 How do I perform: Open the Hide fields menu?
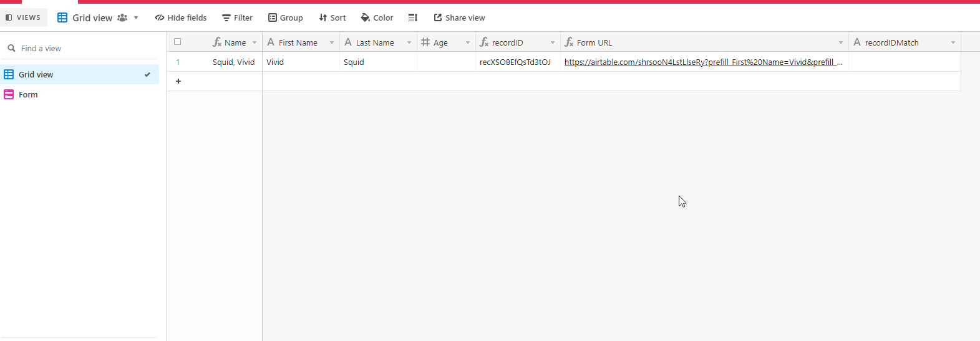(x=181, y=17)
